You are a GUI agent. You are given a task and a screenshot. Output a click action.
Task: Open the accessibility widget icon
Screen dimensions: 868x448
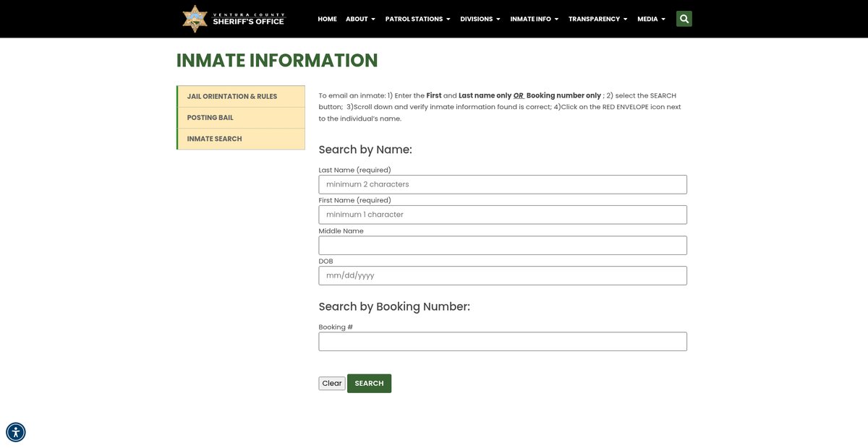[x=16, y=432]
